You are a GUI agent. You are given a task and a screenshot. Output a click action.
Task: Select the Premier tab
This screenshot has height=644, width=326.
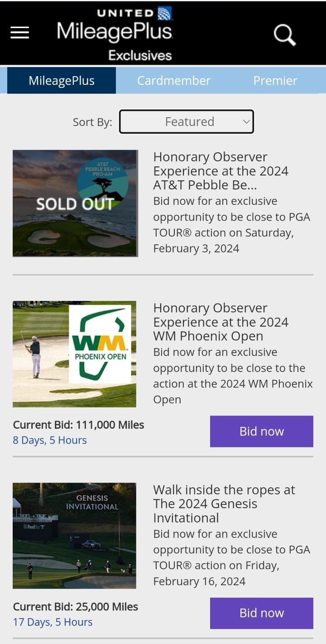point(275,81)
